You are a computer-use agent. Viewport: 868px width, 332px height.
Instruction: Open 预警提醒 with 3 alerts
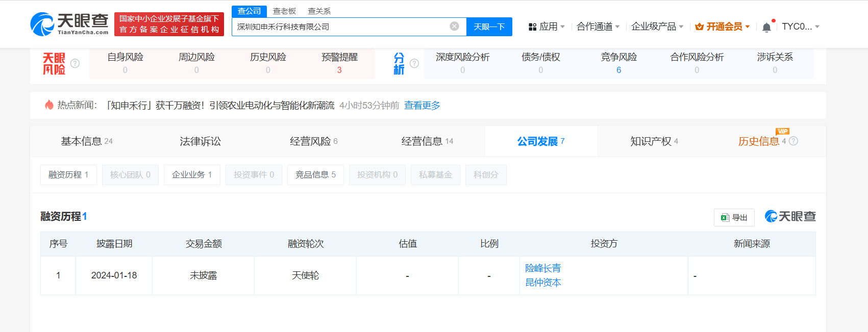click(x=339, y=63)
